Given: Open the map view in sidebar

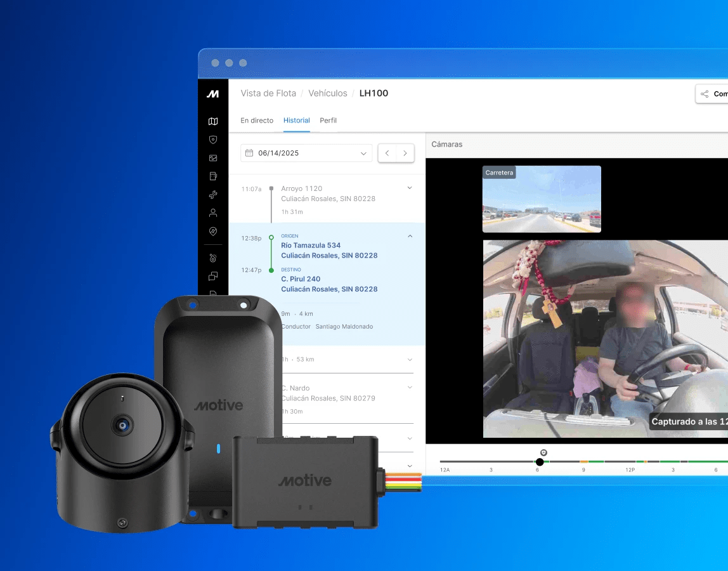Looking at the screenshot, I should click(x=213, y=121).
